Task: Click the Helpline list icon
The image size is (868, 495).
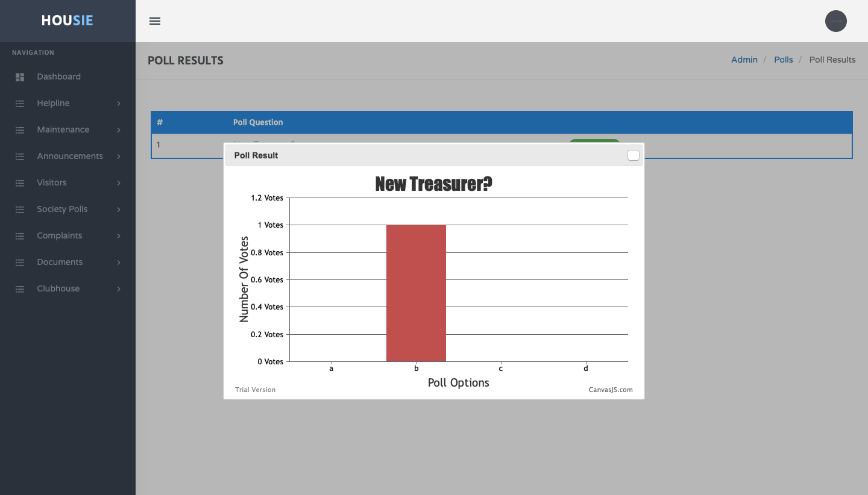Action: tap(20, 104)
